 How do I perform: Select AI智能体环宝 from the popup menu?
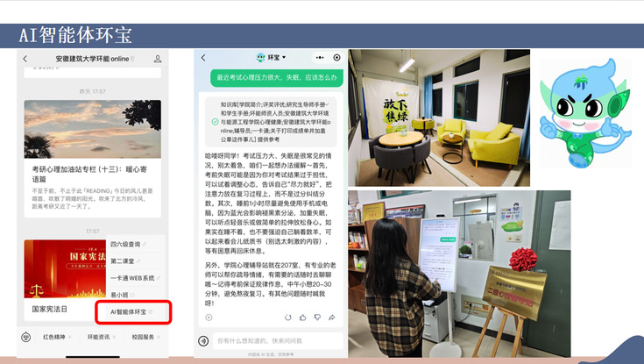pyautogui.click(x=132, y=311)
